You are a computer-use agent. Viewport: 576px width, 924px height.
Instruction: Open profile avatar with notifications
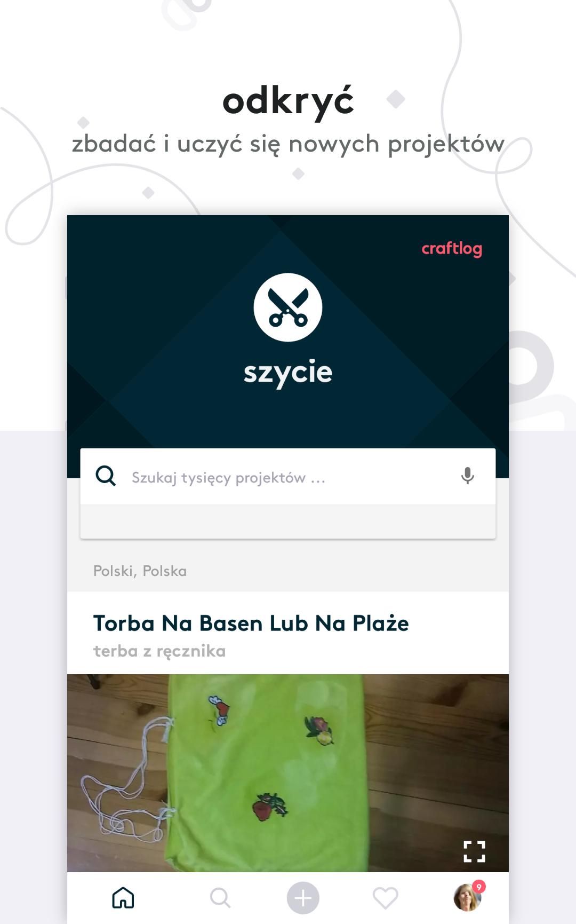tap(468, 897)
